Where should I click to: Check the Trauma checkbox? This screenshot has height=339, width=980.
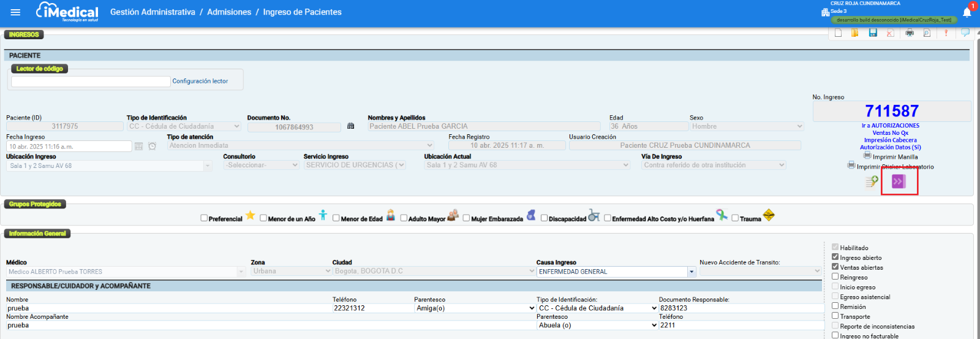(735, 218)
